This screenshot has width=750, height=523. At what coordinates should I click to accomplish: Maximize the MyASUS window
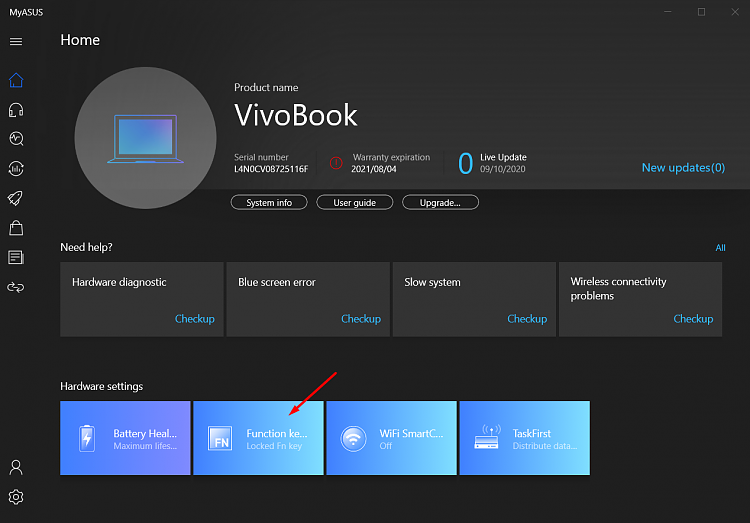(x=701, y=12)
